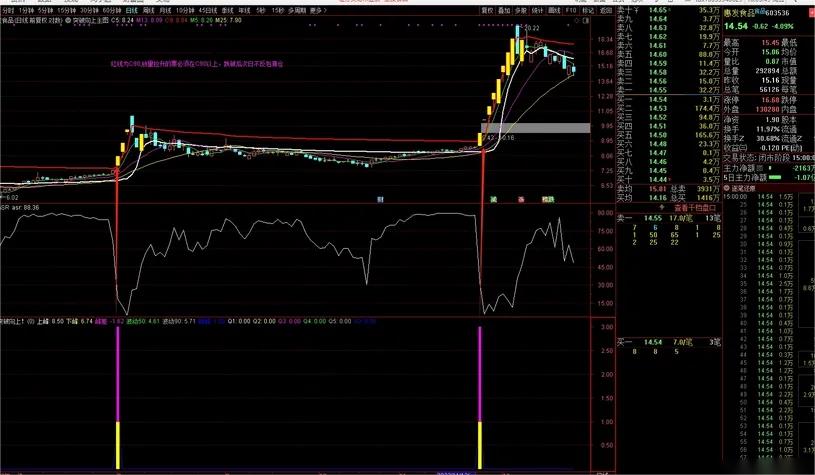
Task: Select the 60分钟 period tab
Action: [111, 10]
